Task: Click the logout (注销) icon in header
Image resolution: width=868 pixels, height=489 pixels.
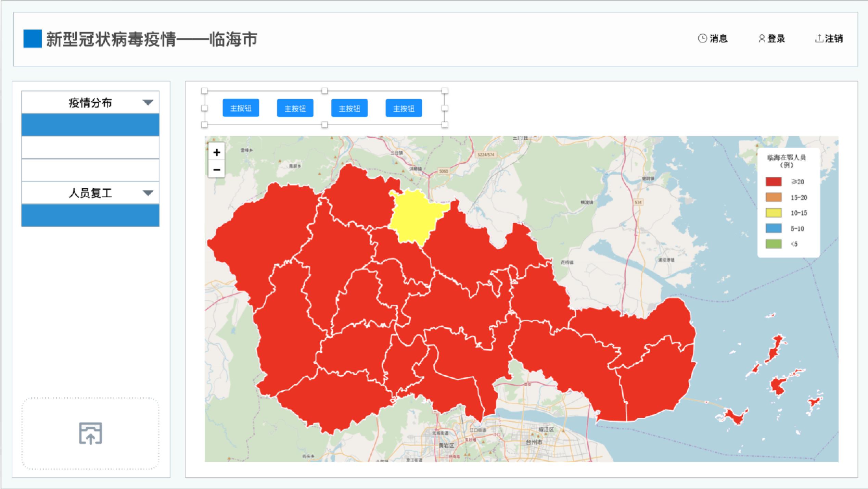Action: pos(812,39)
